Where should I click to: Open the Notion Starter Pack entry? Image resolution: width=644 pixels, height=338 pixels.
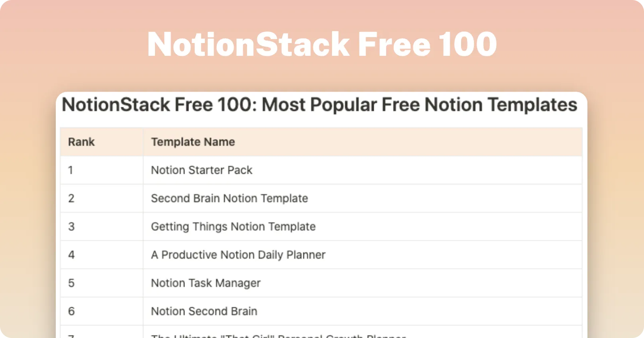coord(202,170)
